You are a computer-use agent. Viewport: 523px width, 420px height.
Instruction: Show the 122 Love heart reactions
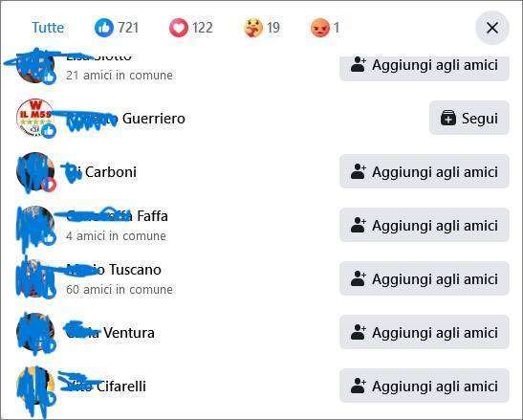[x=190, y=28]
